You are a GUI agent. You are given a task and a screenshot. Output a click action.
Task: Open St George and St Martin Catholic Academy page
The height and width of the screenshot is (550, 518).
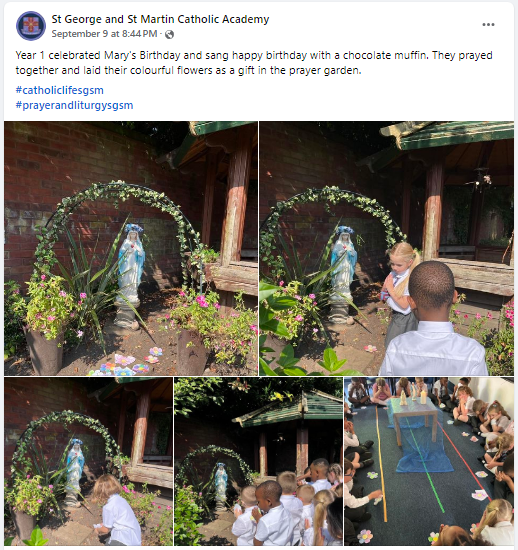[x=160, y=19]
